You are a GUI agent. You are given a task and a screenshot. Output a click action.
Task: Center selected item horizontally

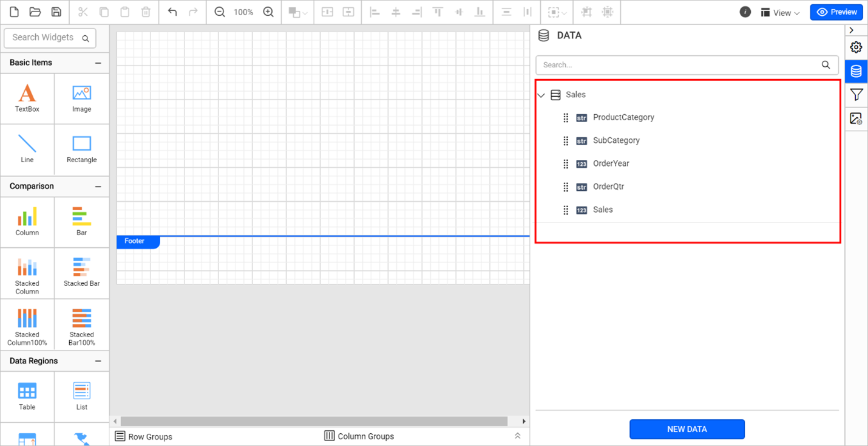pyautogui.click(x=327, y=12)
